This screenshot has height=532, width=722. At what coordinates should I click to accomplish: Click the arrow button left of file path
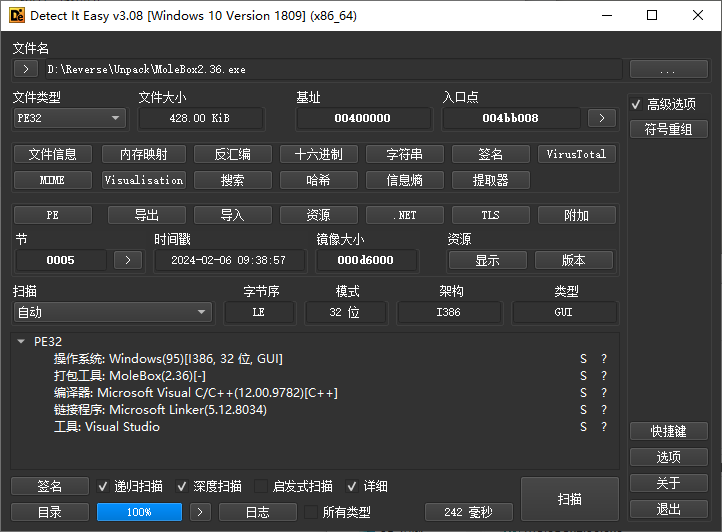click(26, 69)
